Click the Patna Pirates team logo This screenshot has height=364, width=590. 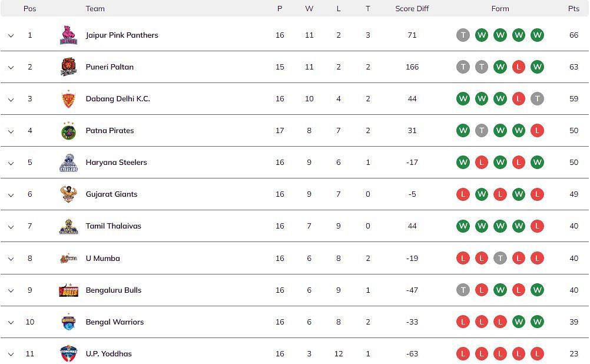[68, 131]
